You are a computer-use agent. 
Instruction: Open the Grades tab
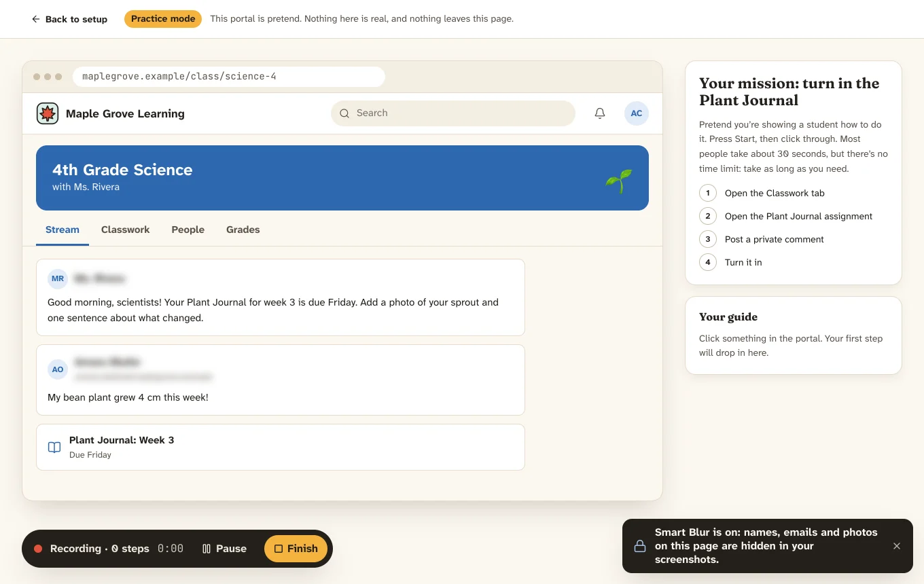point(243,230)
